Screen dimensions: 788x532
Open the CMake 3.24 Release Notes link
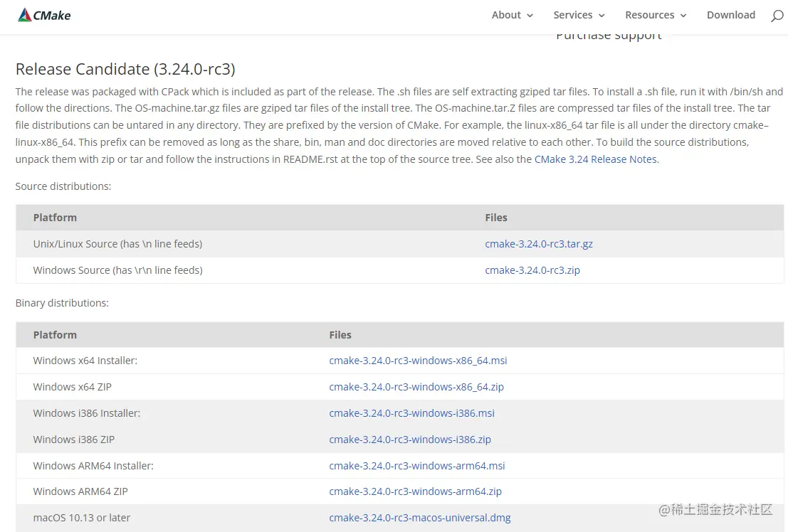pyautogui.click(x=596, y=159)
